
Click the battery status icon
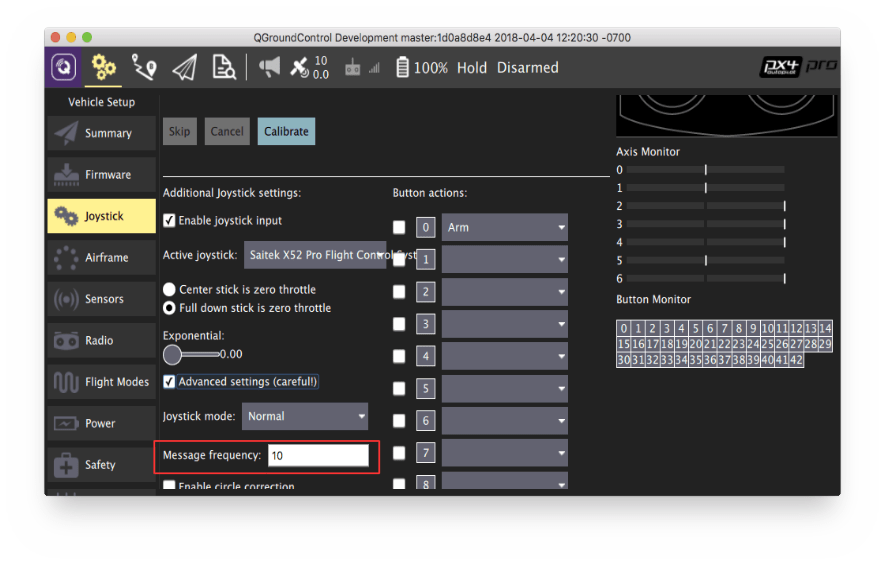pos(402,67)
